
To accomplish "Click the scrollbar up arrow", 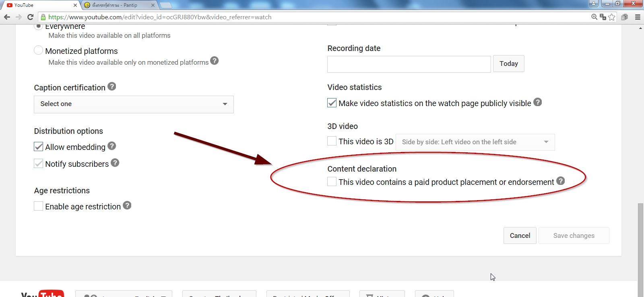I will 640,28.
